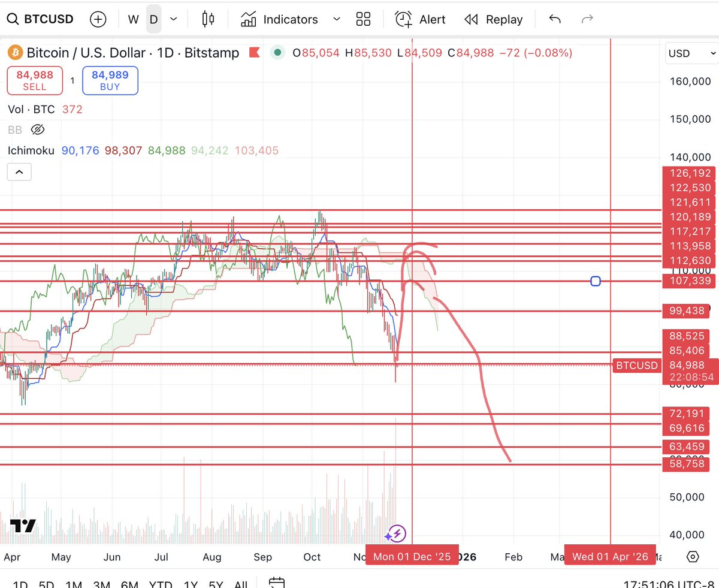Image resolution: width=719 pixels, height=588 pixels.
Task: Create an Alert
Action: pos(420,19)
